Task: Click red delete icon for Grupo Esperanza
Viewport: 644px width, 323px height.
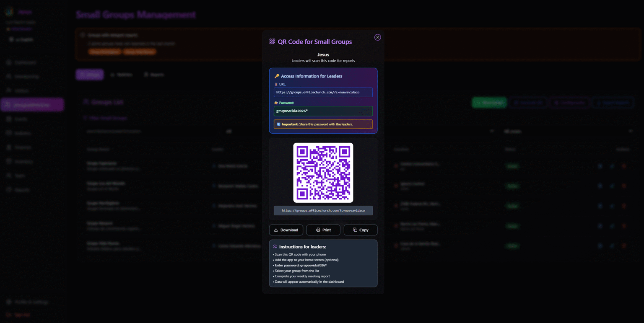Action: pos(624,166)
